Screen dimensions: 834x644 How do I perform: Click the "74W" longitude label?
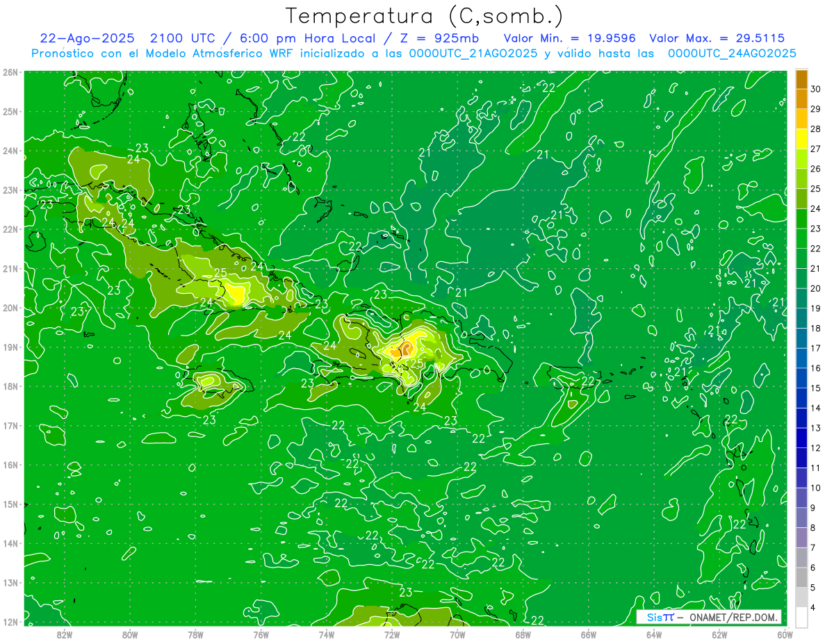click(x=327, y=634)
